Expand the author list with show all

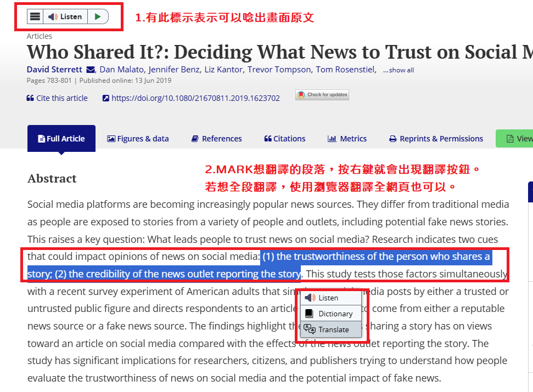click(x=399, y=70)
